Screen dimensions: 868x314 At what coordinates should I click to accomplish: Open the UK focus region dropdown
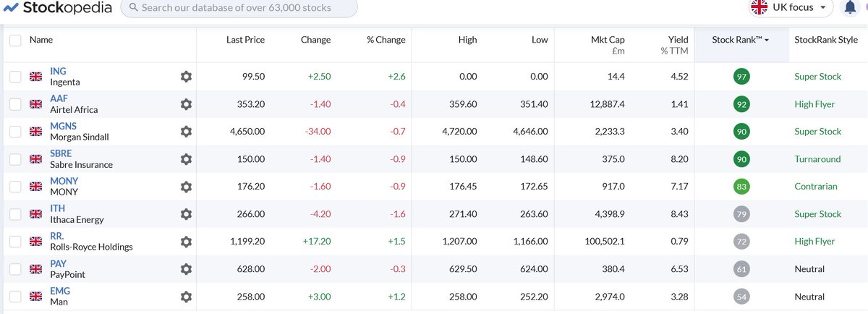click(x=790, y=7)
